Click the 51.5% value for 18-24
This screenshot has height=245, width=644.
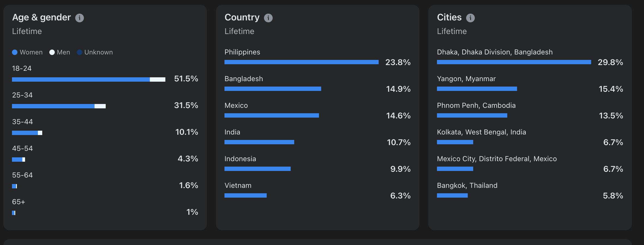(x=186, y=79)
